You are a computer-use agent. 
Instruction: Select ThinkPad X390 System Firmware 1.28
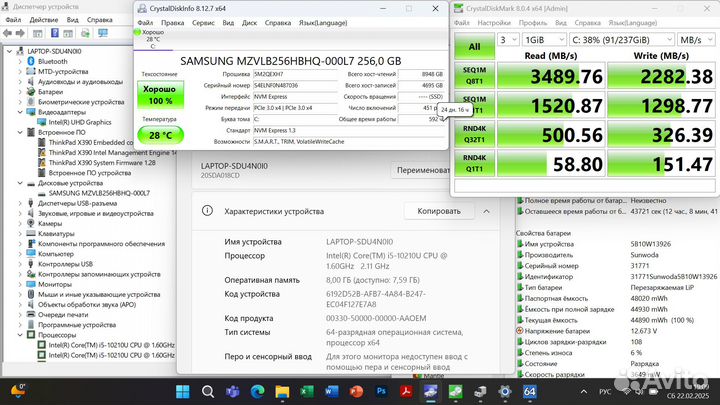point(102,163)
